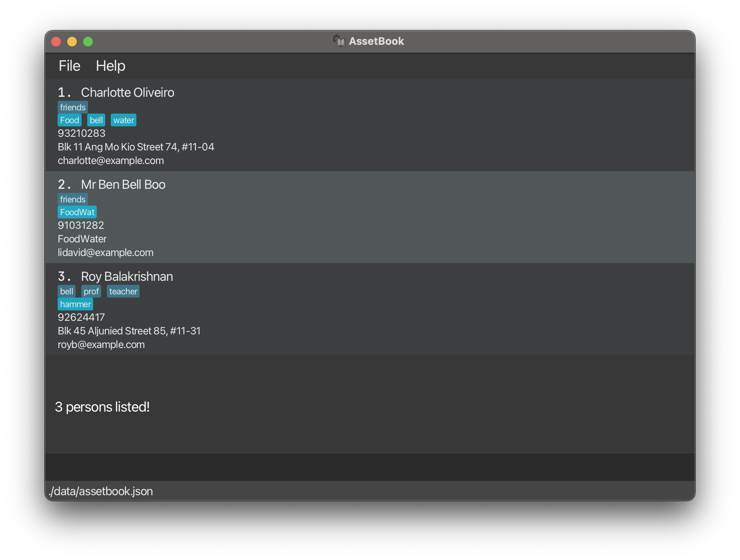Click phone number 91031282
The height and width of the screenshot is (560, 740).
(81, 225)
